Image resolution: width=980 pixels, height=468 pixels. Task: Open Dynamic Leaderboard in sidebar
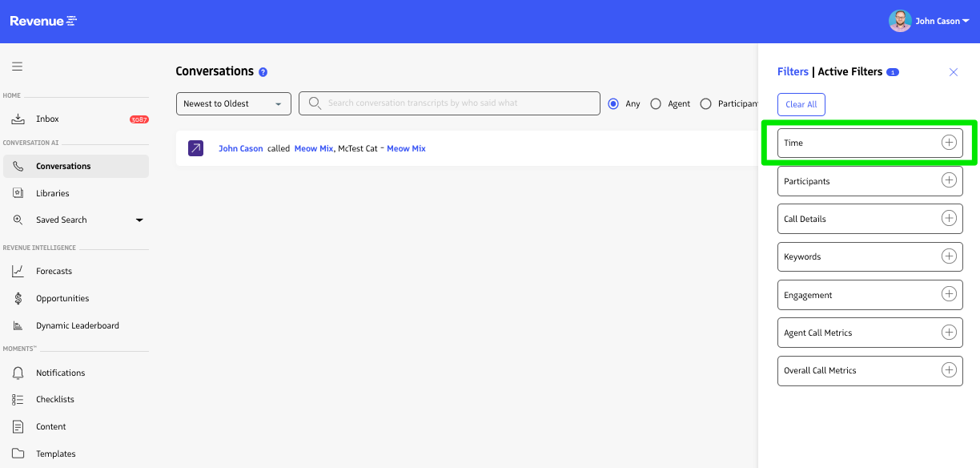[x=77, y=325]
